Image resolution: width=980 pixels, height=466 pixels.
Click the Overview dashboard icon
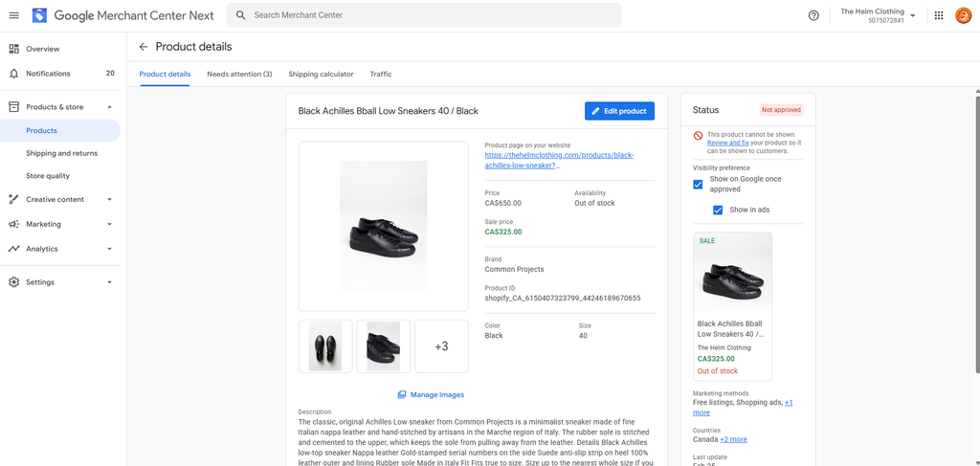[13, 49]
